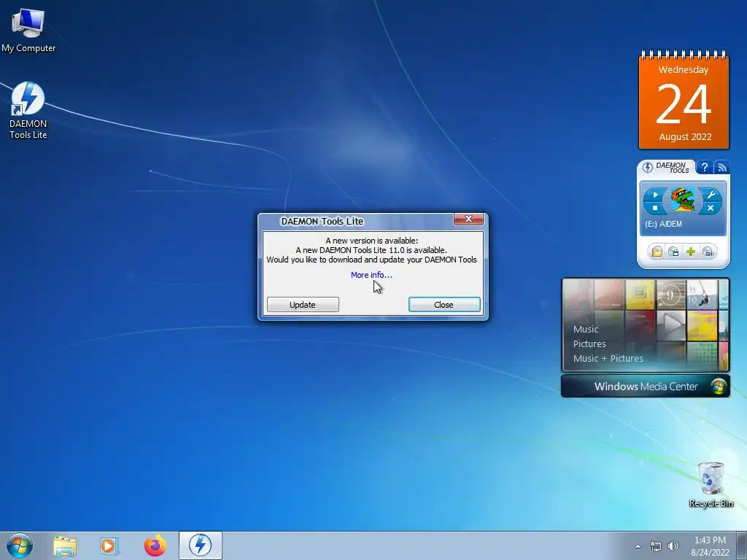Click the volume speaker tray icon
Image resolution: width=747 pixels, height=560 pixels.
pos(673,546)
